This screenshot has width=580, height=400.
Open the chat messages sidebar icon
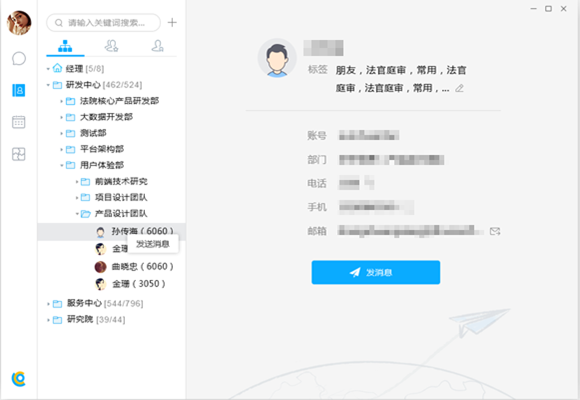[18, 58]
